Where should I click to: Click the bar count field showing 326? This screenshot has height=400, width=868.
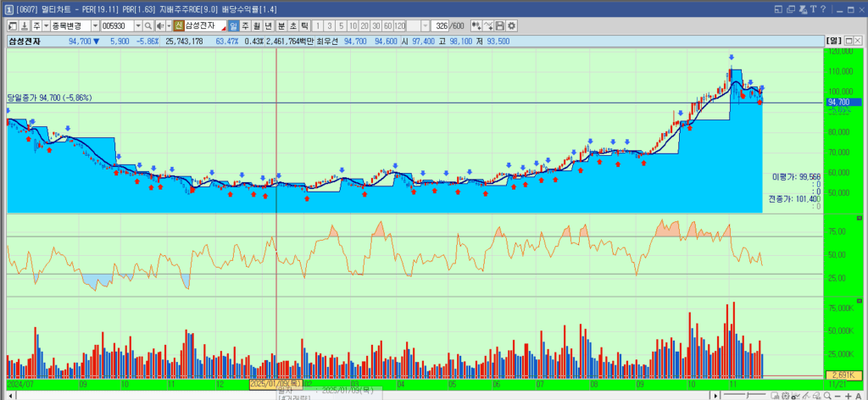[x=440, y=26]
